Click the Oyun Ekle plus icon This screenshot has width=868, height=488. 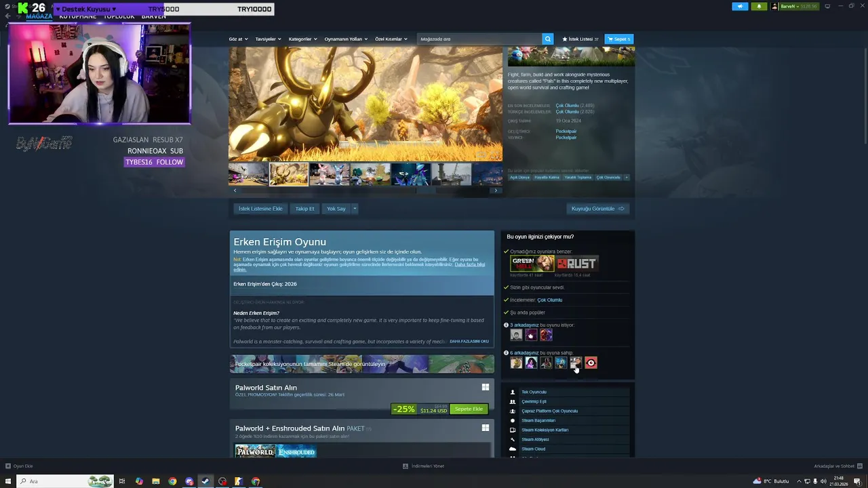coord(8,466)
